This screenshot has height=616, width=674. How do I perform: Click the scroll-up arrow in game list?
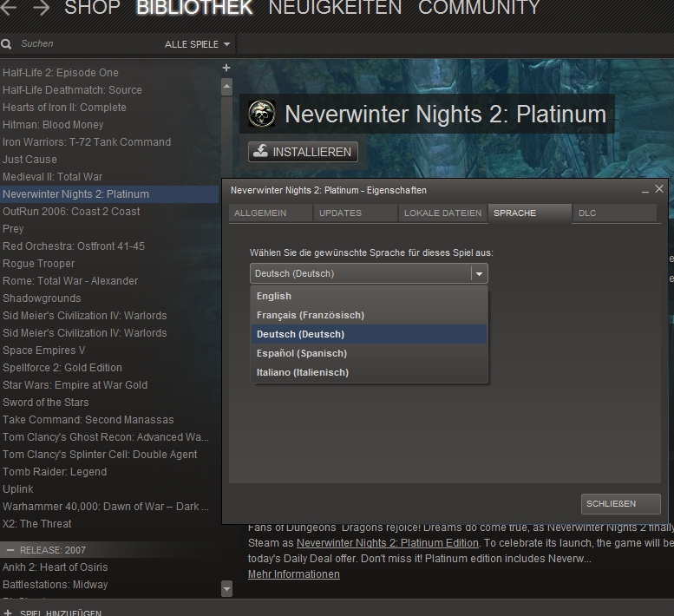[226, 87]
